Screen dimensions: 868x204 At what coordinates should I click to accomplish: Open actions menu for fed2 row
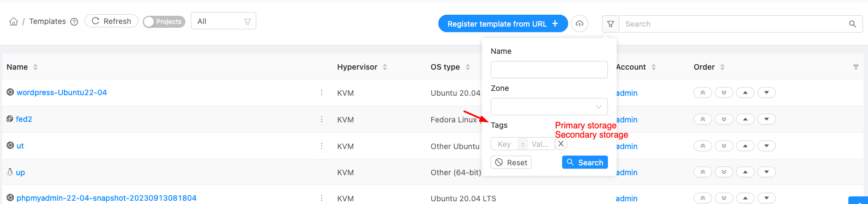[322, 119]
